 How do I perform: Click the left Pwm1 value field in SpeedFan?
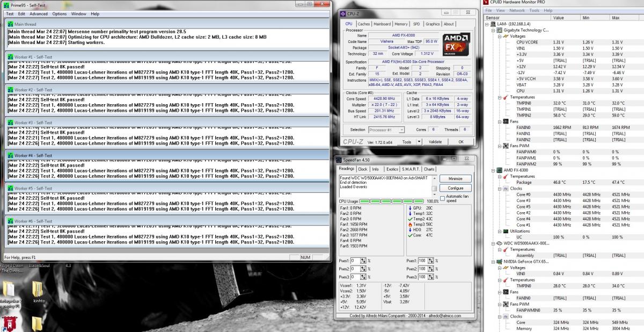[x=354, y=261]
